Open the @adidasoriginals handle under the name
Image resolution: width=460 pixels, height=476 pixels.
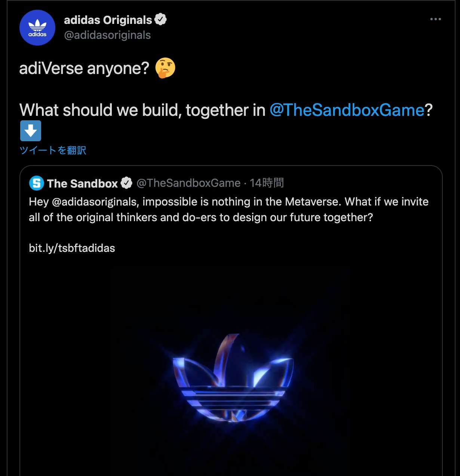point(107,35)
